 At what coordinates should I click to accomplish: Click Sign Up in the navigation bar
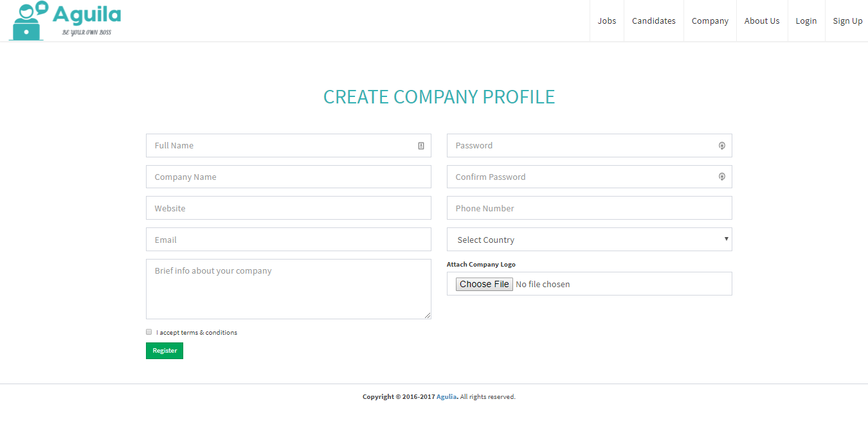(847, 21)
